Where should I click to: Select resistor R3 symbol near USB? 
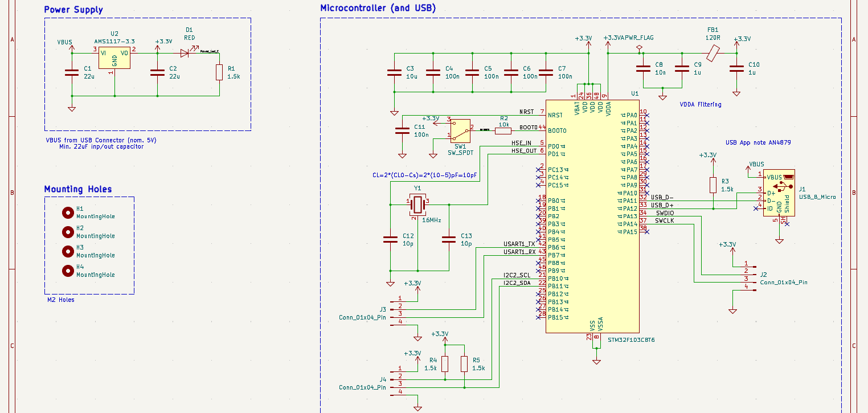[713, 185]
